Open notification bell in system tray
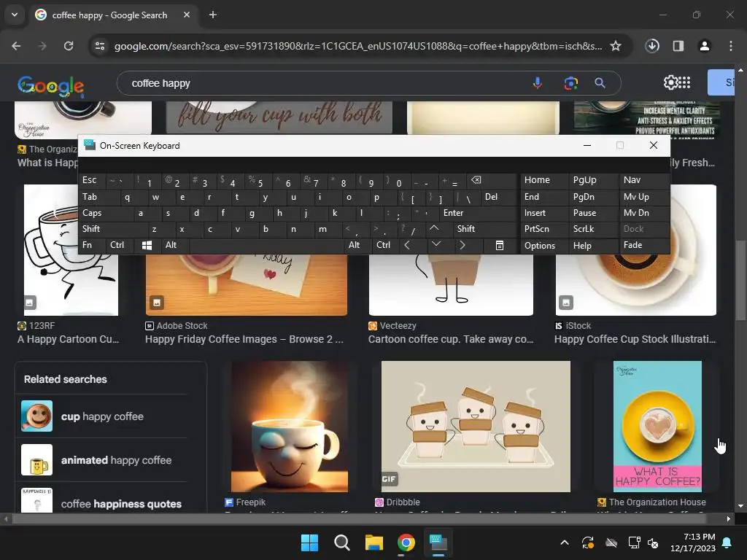 point(727,542)
